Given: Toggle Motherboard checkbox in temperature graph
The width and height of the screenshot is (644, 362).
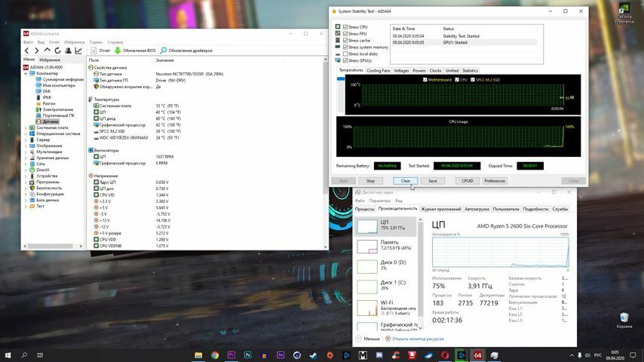Looking at the screenshot, I should tap(425, 80).
